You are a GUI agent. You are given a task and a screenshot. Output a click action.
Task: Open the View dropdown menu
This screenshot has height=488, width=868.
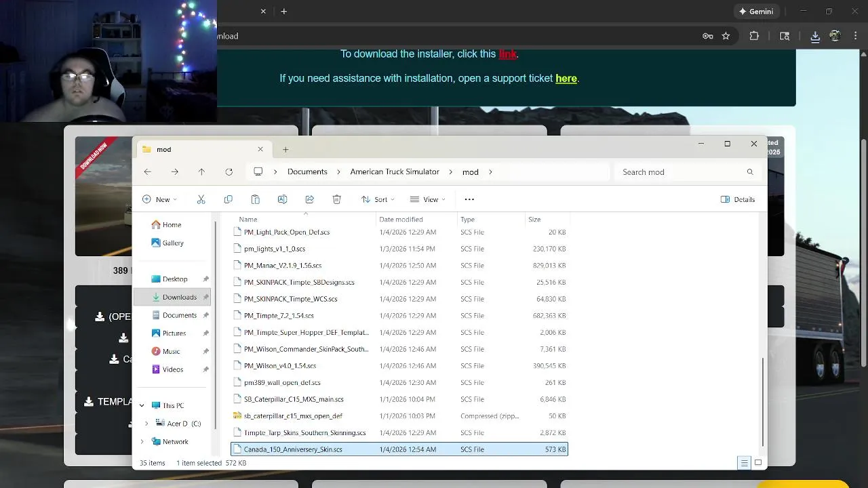tap(428, 199)
